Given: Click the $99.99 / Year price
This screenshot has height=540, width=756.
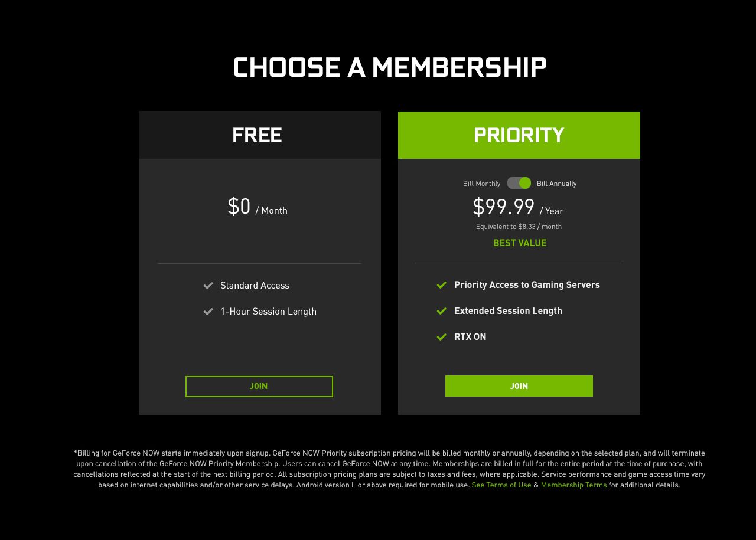Looking at the screenshot, I should click(517, 208).
